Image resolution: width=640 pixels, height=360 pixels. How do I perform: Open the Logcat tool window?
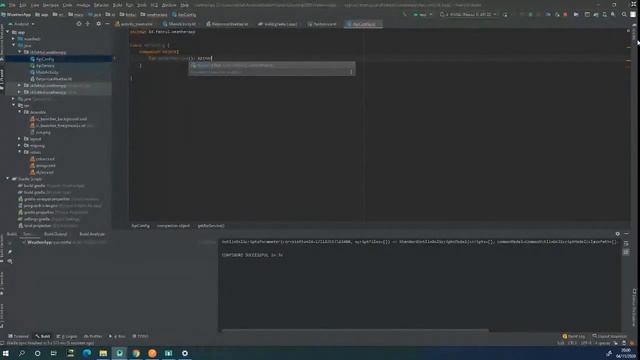click(67, 336)
